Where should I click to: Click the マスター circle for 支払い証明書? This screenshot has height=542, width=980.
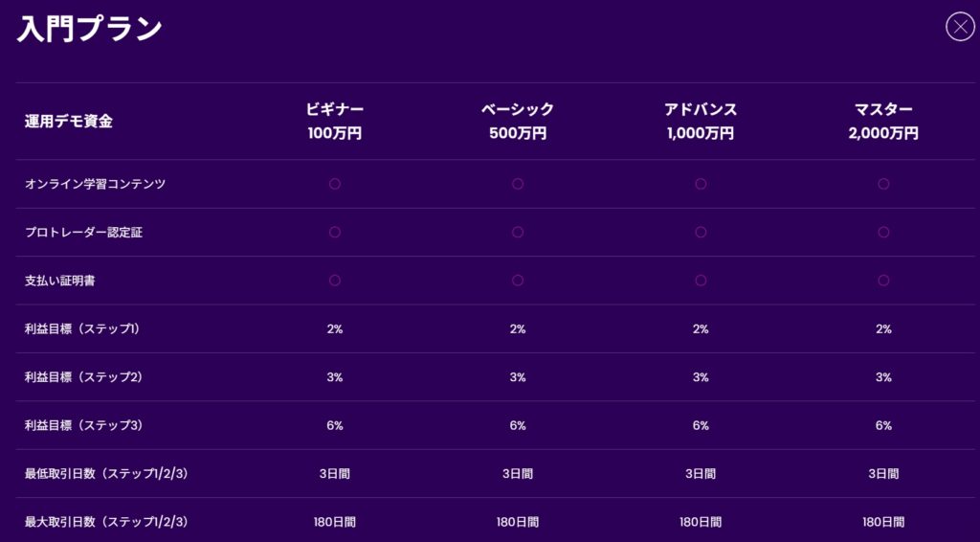883,281
